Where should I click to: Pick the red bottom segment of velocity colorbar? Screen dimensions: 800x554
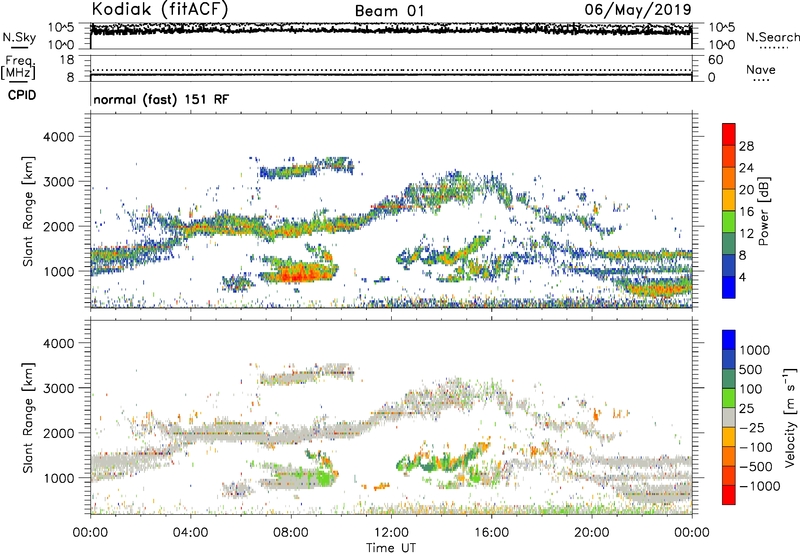click(x=729, y=495)
